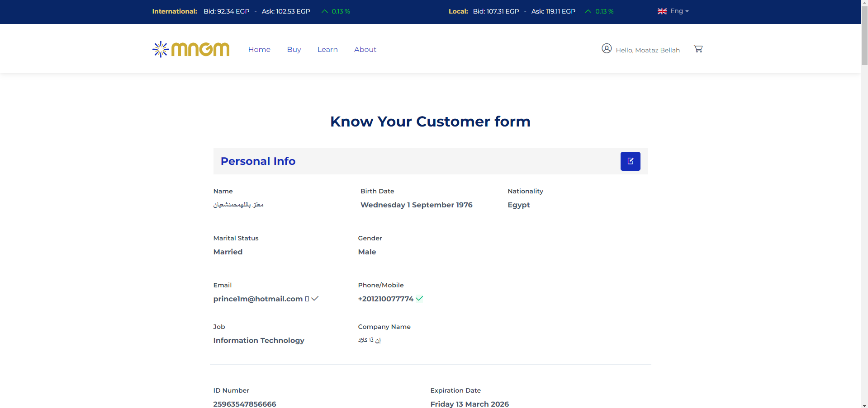
Task: Click the Hello, Moataz Bellah link
Action: tap(647, 50)
